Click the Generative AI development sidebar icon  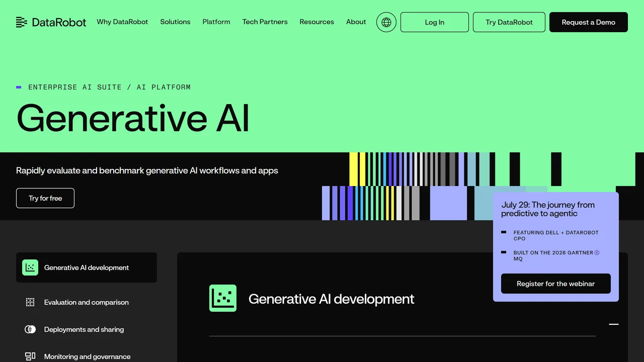point(30,267)
